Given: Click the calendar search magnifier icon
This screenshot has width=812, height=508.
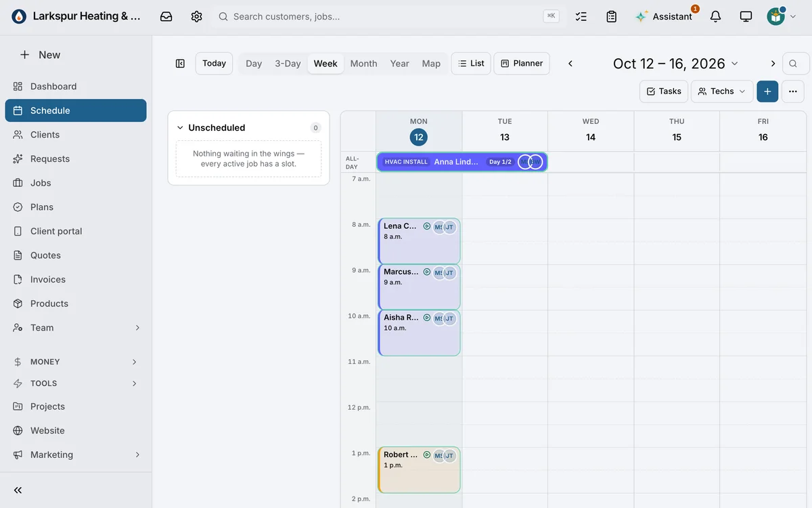Looking at the screenshot, I should tap(794, 64).
